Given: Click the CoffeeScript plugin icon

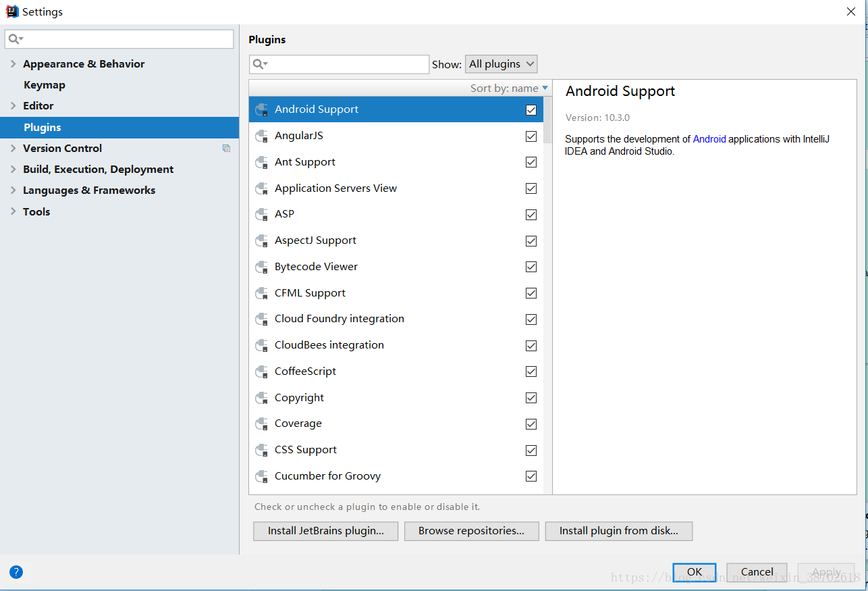Looking at the screenshot, I should tap(262, 371).
